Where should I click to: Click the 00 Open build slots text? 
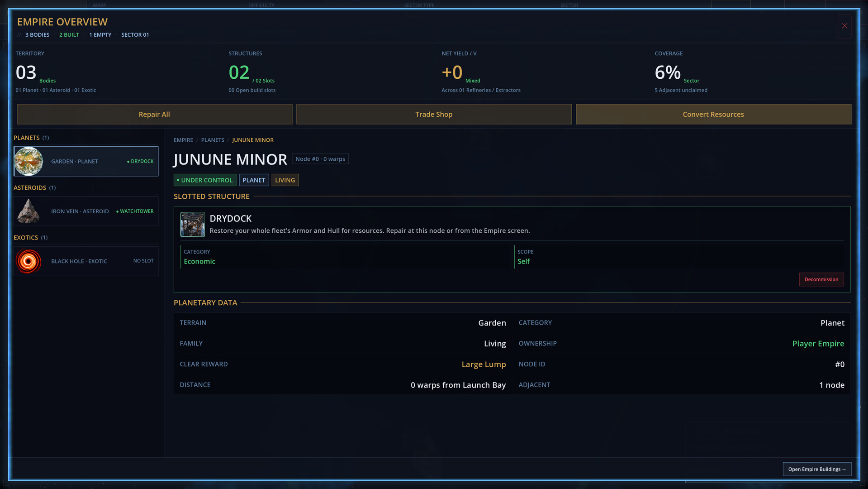[252, 90]
